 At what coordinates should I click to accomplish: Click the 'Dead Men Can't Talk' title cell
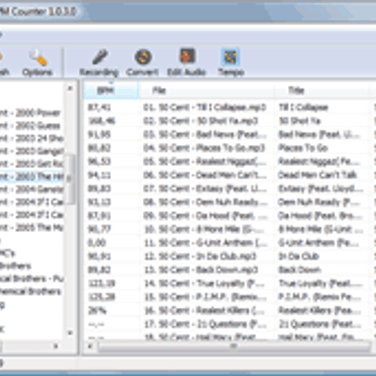coord(318,175)
